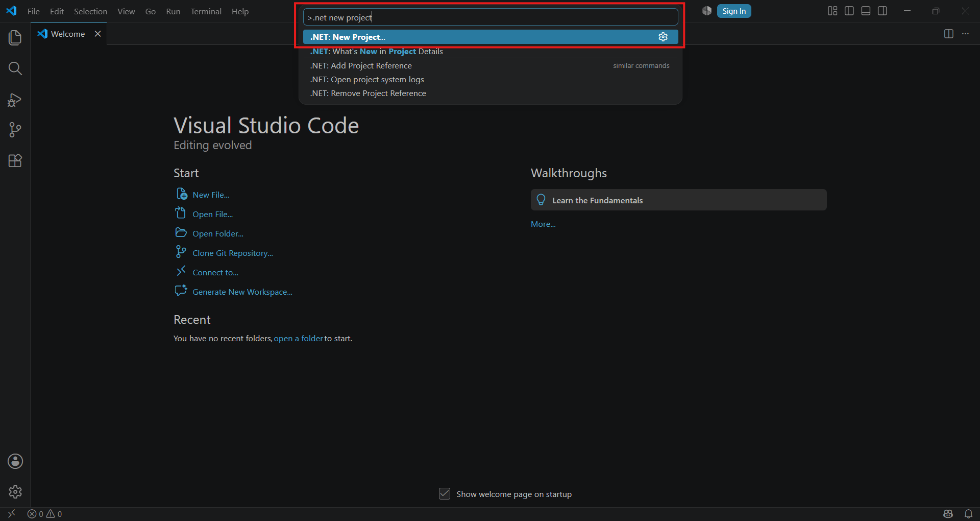Image resolution: width=980 pixels, height=521 pixels.
Task: Toggle the bottom panel
Action: click(866, 11)
